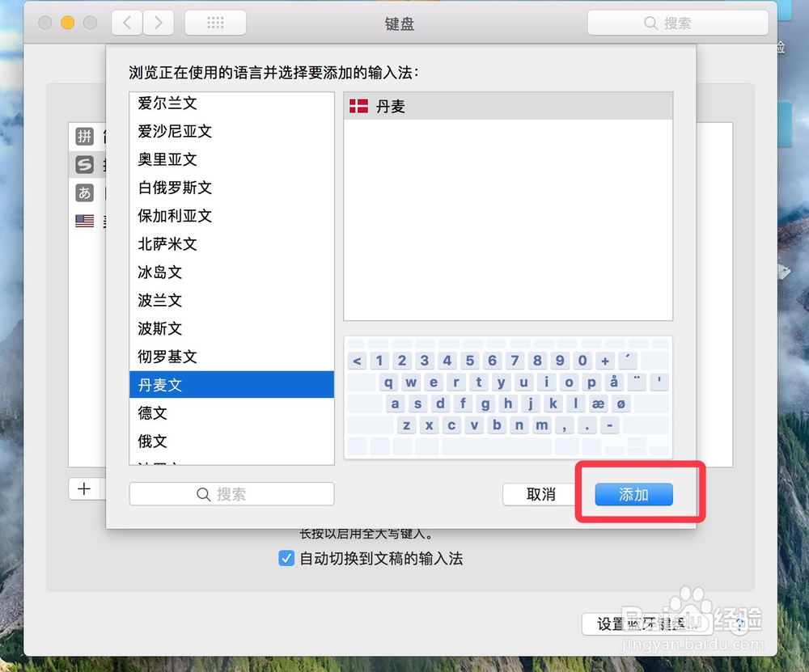
Task: Select the 丹麦 layout with Danish flag
Action: [508, 106]
